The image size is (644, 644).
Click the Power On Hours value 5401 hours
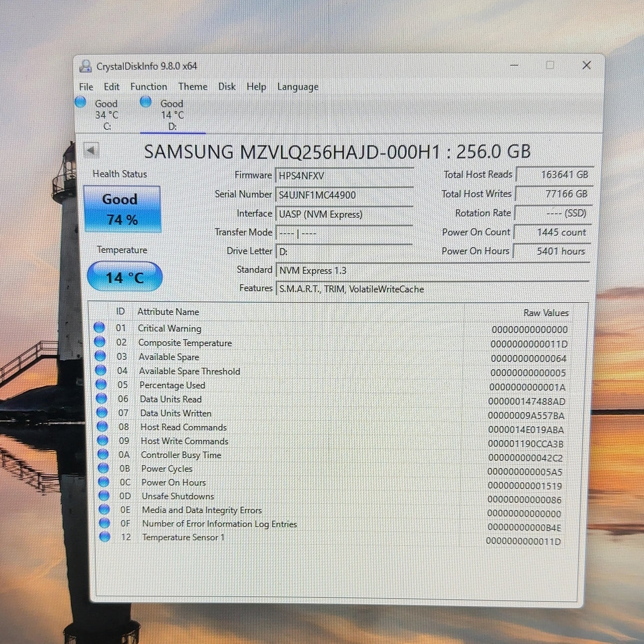(552, 251)
